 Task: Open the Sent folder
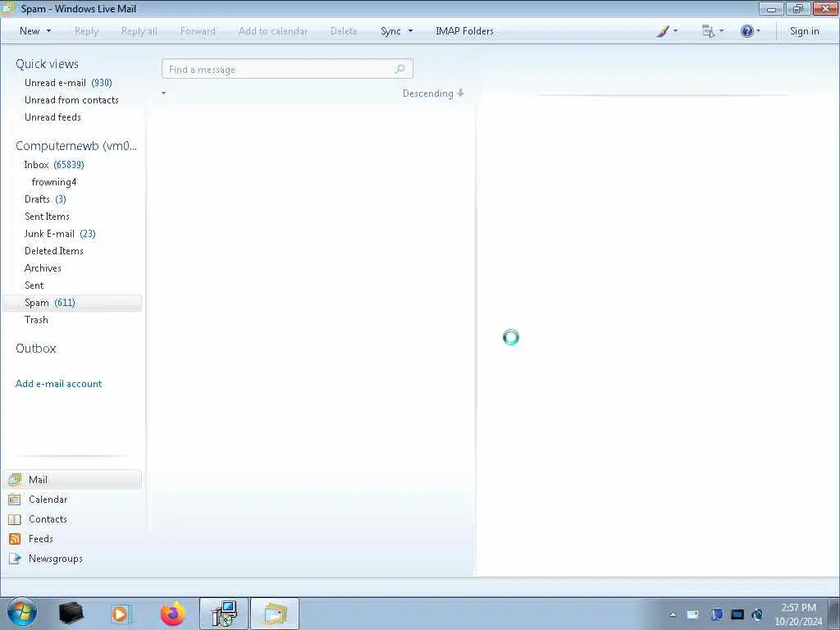click(x=34, y=285)
